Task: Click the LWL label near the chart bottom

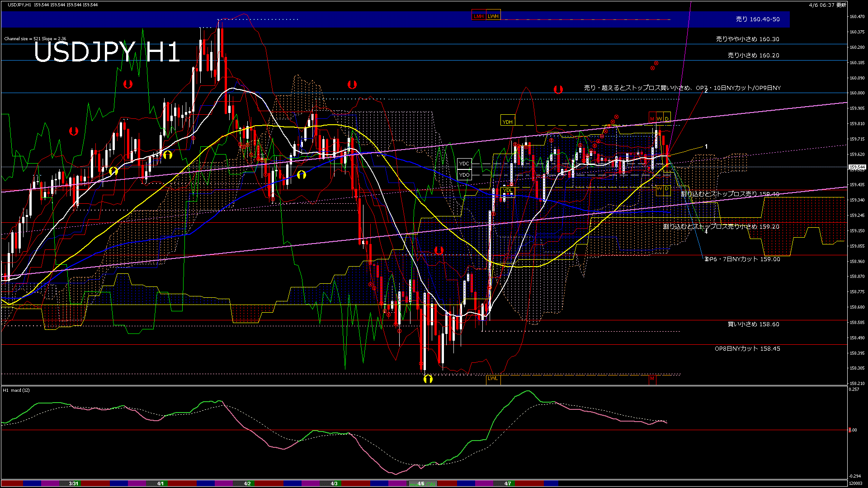Action: pos(493,379)
